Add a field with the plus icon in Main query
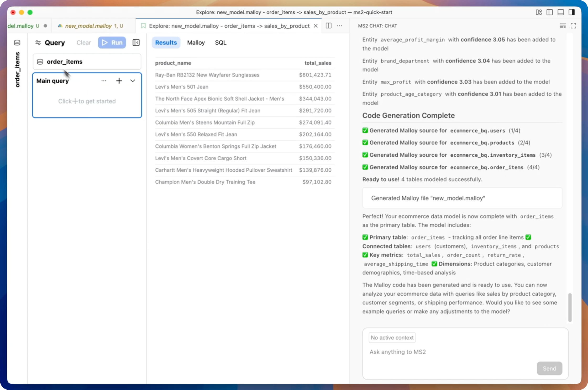 [x=119, y=81]
